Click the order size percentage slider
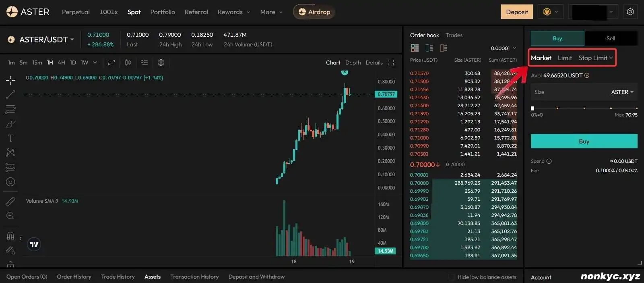This screenshot has width=644, height=283. pos(584,108)
